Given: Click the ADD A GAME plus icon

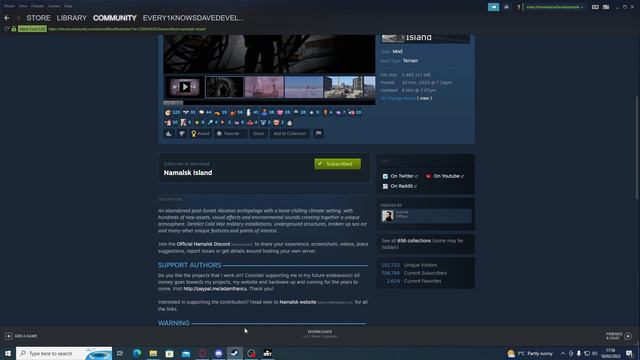Looking at the screenshot, I should (9, 336).
